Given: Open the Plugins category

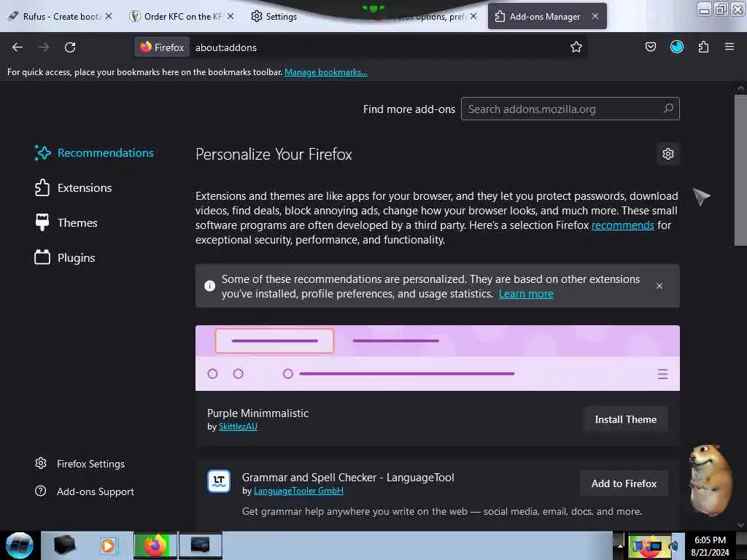Looking at the screenshot, I should pos(76,257).
